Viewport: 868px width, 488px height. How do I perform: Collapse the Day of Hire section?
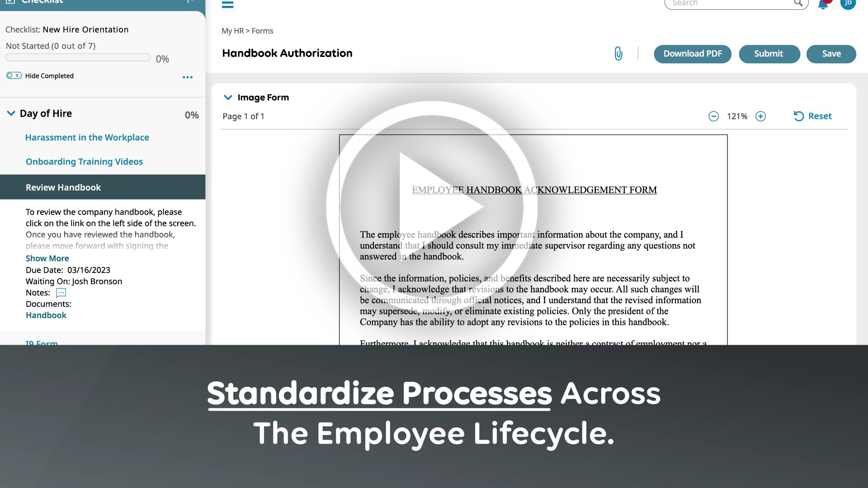point(11,113)
